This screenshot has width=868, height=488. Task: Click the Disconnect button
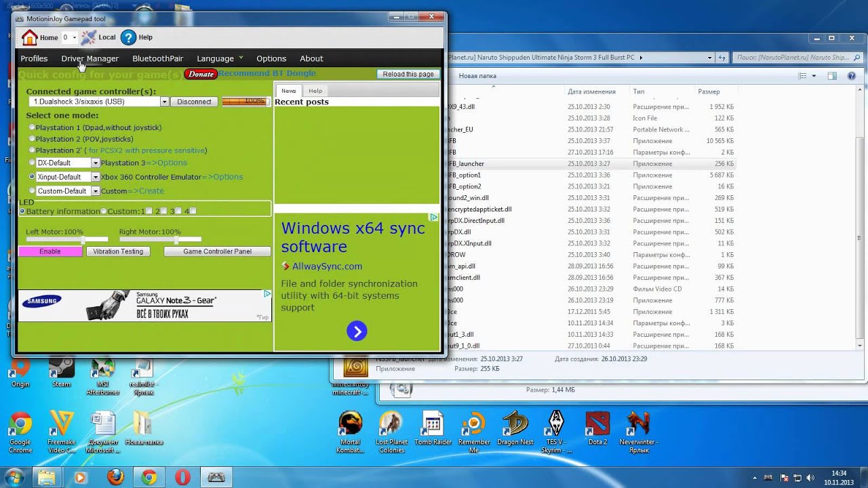click(194, 102)
